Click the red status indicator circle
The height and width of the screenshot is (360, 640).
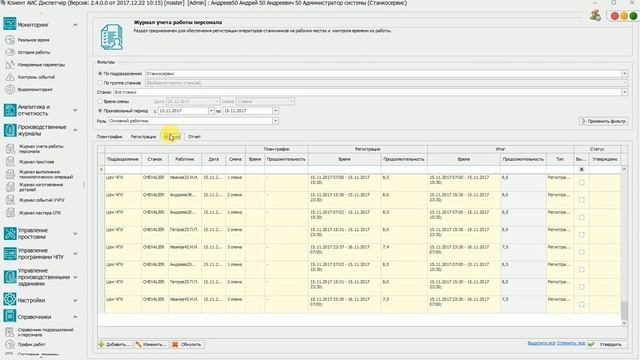click(x=614, y=16)
